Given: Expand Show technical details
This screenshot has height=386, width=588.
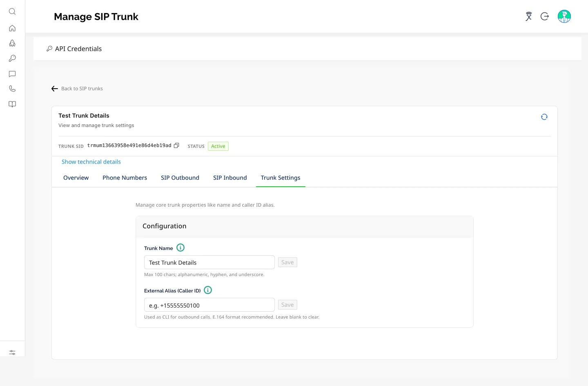Looking at the screenshot, I should (91, 162).
